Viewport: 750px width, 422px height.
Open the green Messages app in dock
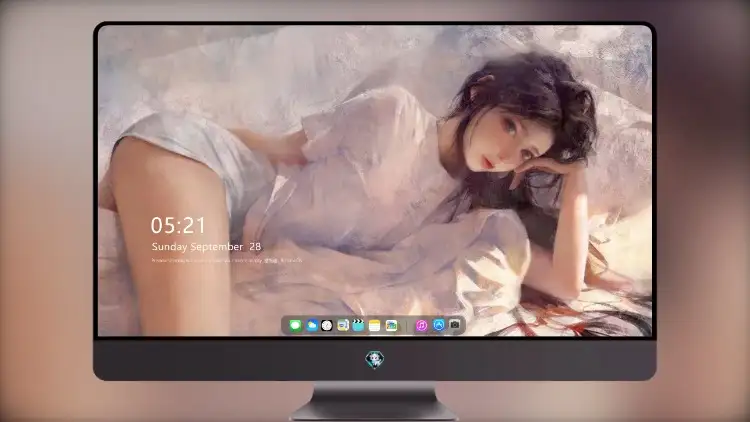click(x=295, y=326)
